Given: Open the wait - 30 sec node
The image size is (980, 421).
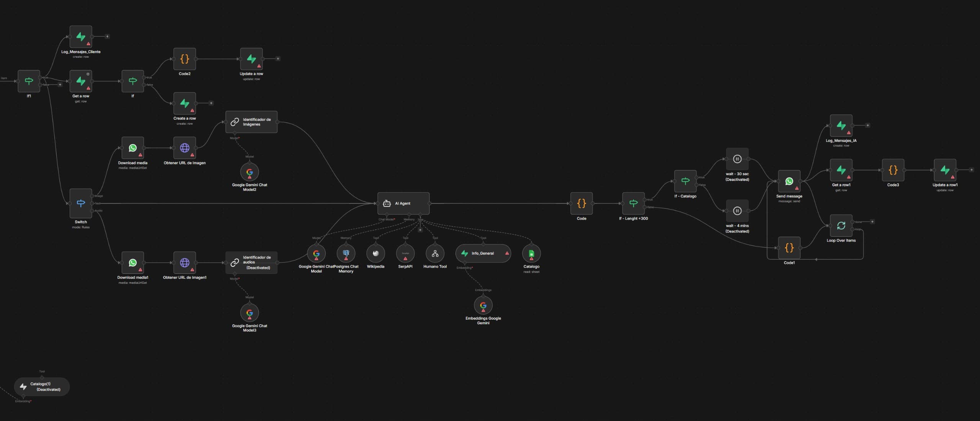Looking at the screenshot, I should coord(737,159).
